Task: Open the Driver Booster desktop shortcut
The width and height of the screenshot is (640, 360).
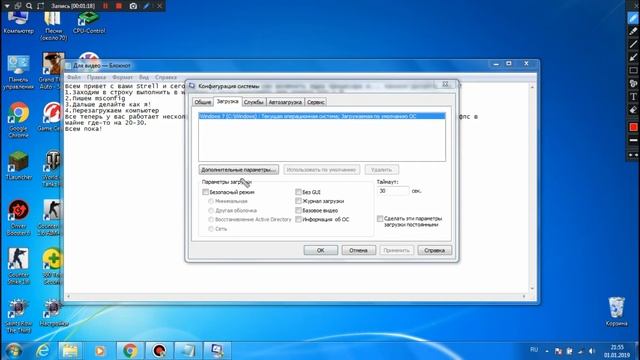Action: pyautogui.click(x=18, y=218)
